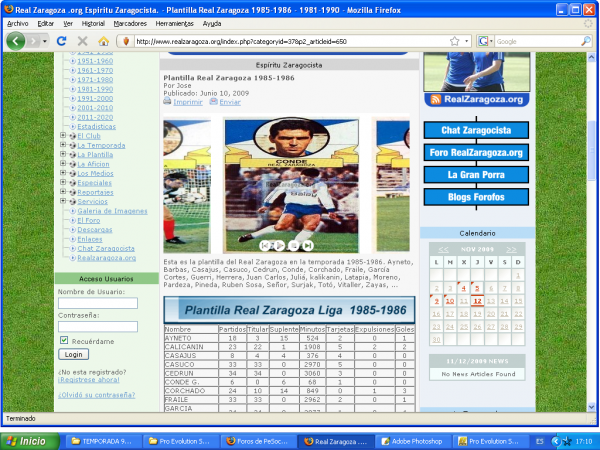The height and width of the screenshot is (450, 600).
Task: Skip to the first slideshow image
Action: (264, 245)
